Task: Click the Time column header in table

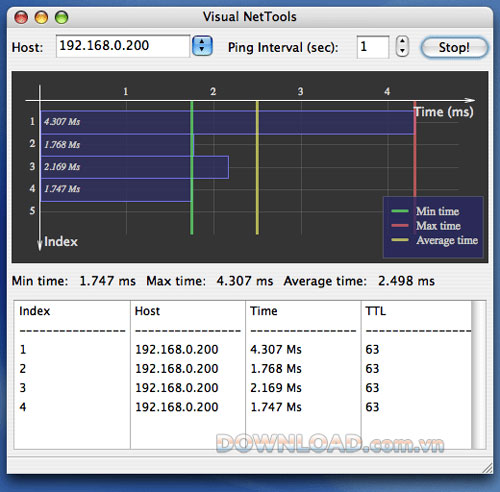Action: pyautogui.click(x=264, y=311)
